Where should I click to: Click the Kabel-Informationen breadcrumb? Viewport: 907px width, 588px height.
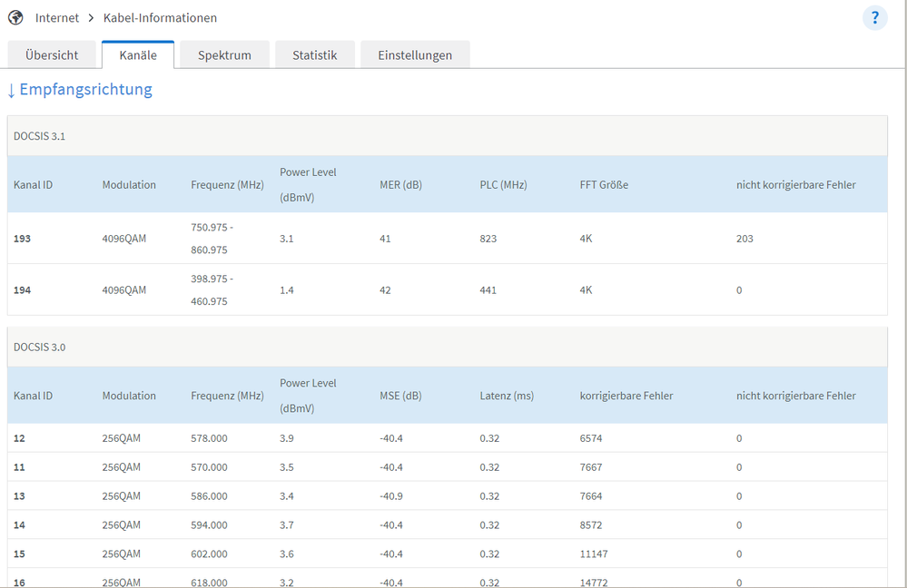point(160,18)
